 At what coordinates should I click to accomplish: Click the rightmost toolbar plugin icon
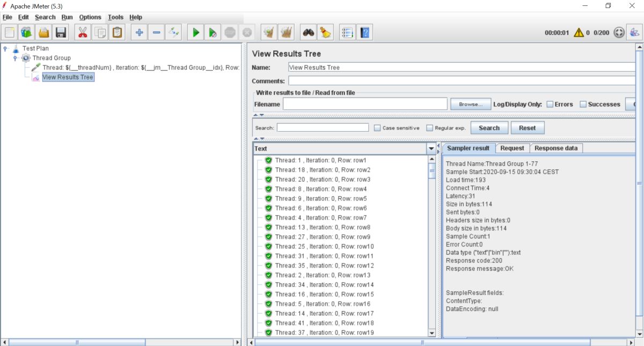tap(634, 32)
